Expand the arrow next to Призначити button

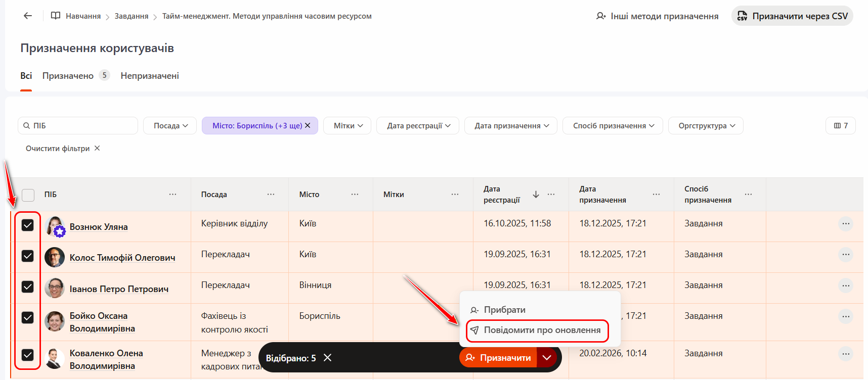click(546, 358)
